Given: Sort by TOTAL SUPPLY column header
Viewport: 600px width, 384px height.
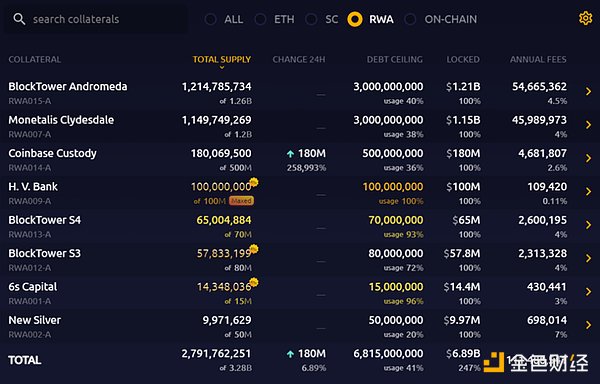Looking at the screenshot, I should [222, 60].
